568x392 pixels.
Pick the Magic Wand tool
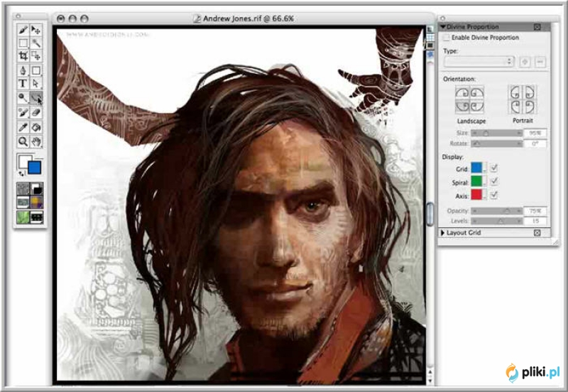click(36, 43)
